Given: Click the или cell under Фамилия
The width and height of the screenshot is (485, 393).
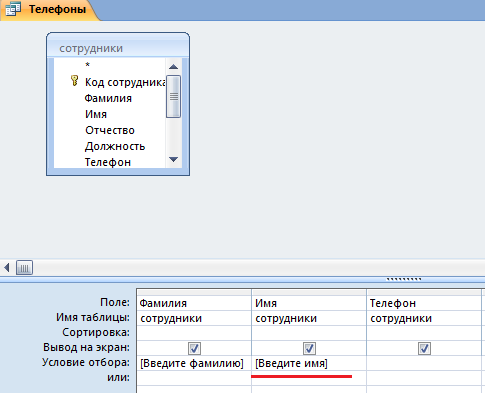Looking at the screenshot, I should pyautogui.click(x=194, y=378).
